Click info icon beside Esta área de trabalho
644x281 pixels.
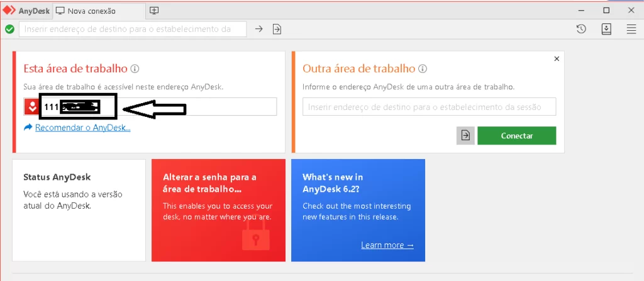135,69
